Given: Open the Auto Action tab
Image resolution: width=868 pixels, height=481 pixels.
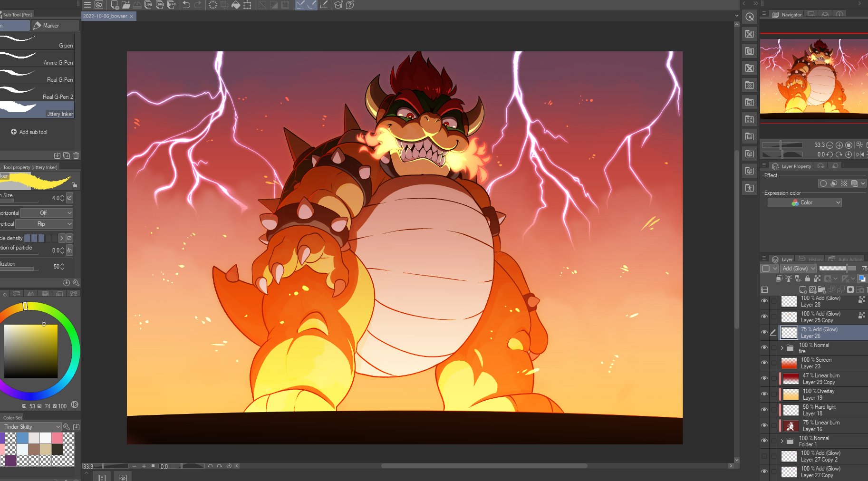Looking at the screenshot, I should 846,259.
